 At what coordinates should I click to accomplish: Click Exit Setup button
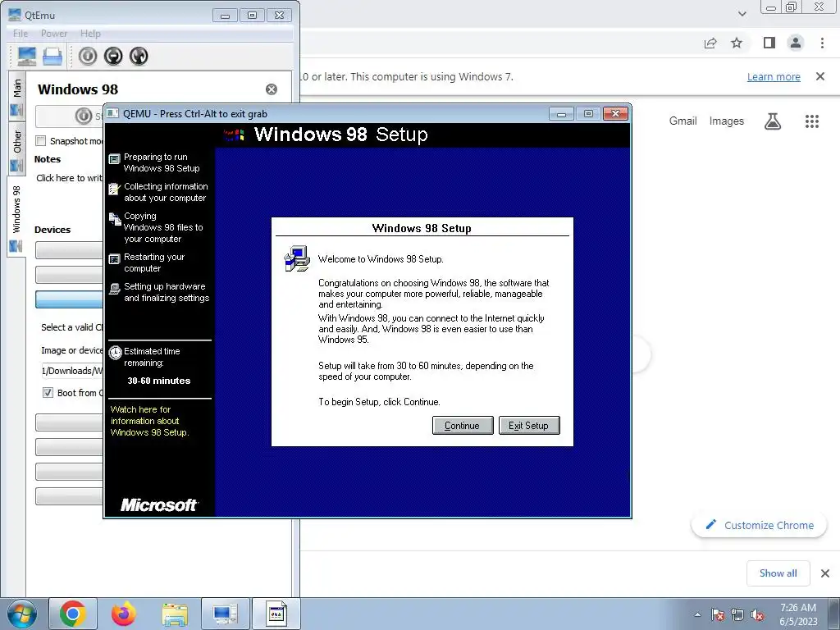pyautogui.click(x=529, y=426)
